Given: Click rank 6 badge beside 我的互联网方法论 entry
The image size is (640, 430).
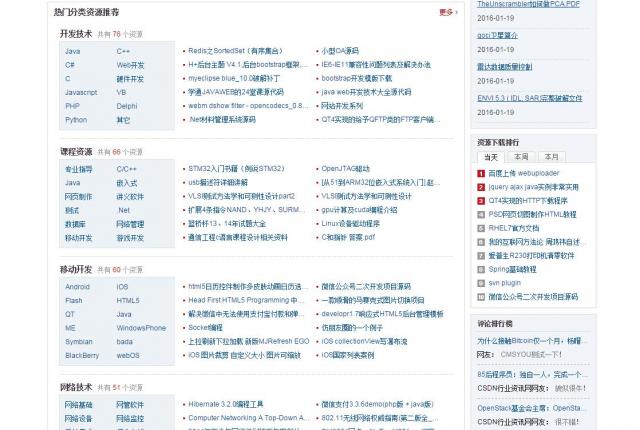Looking at the screenshot, I should [481, 242].
